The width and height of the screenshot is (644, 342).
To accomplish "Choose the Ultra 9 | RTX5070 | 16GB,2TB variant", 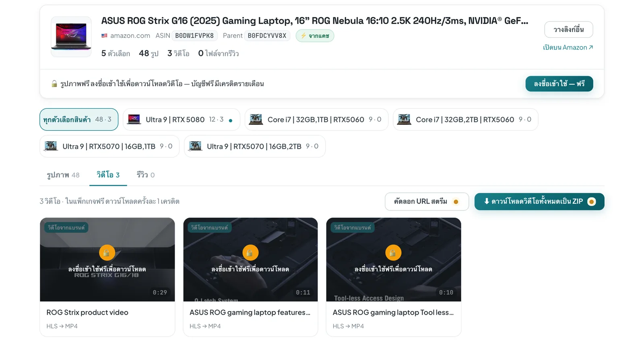I will [255, 146].
